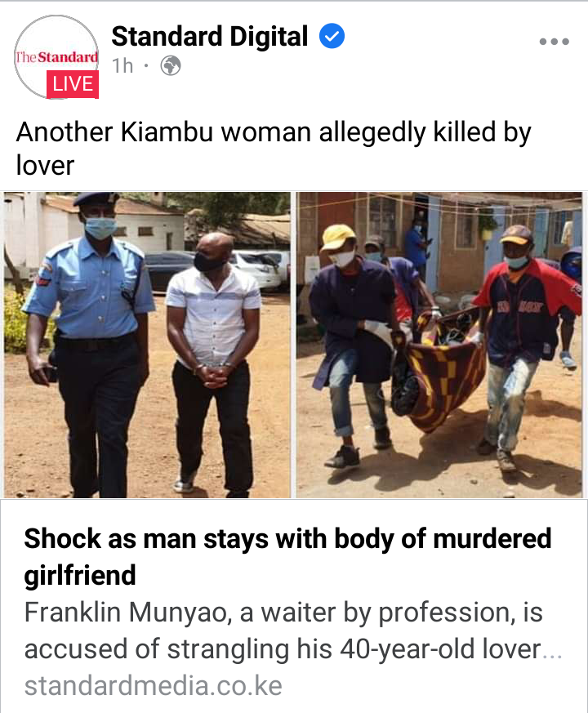Viewport: 588px width, 713px height.
Task: Tap the Franklin Munyao article description
Action: pyautogui.click(x=293, y=631)
